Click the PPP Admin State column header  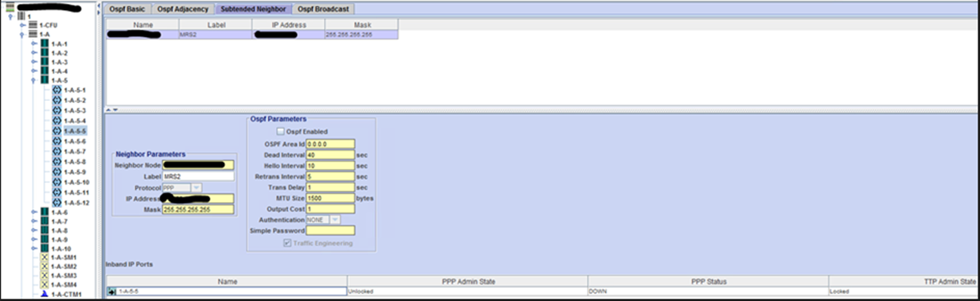coord(468,282)
